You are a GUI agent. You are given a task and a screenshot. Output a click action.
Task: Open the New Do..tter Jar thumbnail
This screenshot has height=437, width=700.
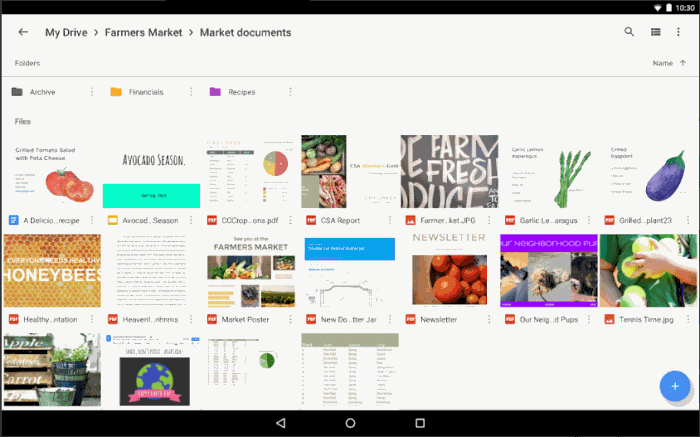(350, 271)
